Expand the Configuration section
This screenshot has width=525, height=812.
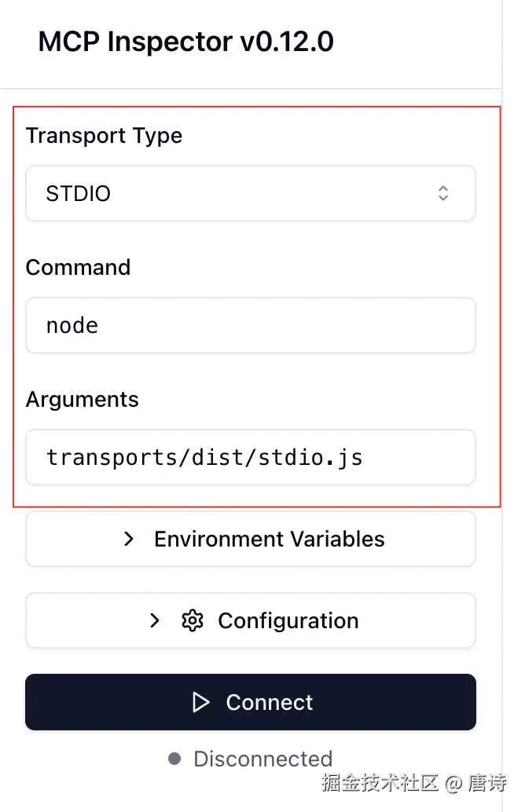pos(250,621)
